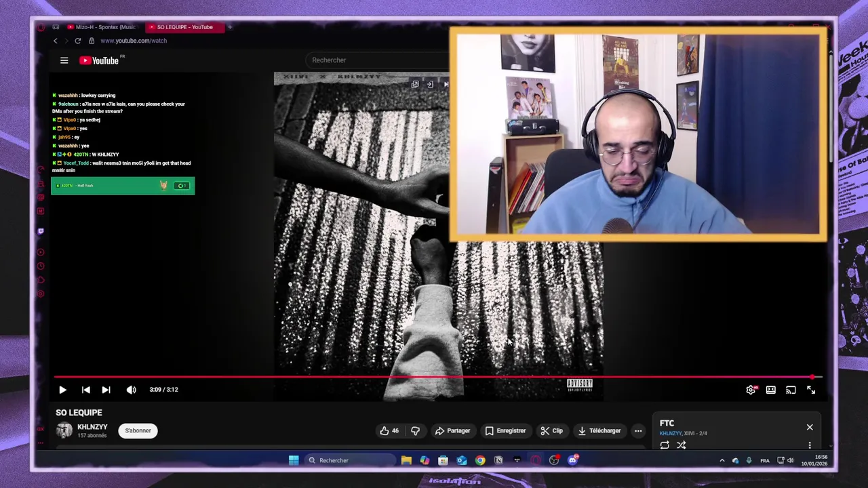
Task: Click the 420TN Hell Yeah chat banner
Action: (123, 186)
